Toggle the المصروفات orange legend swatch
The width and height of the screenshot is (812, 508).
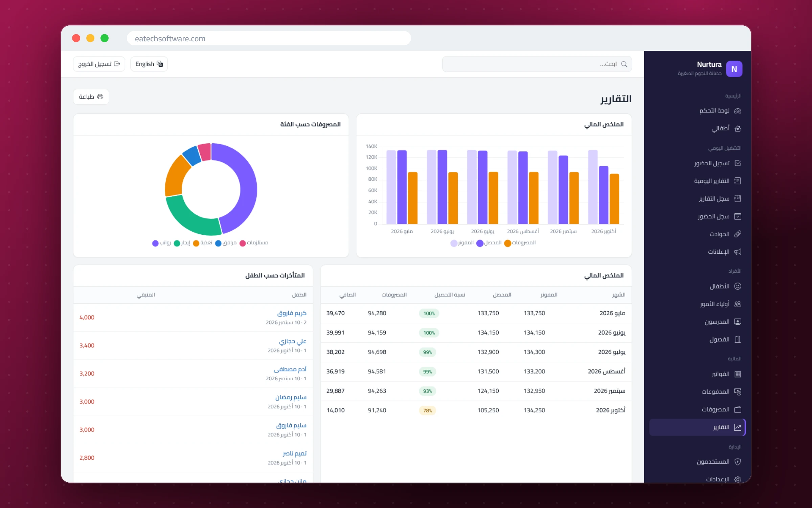507,243
